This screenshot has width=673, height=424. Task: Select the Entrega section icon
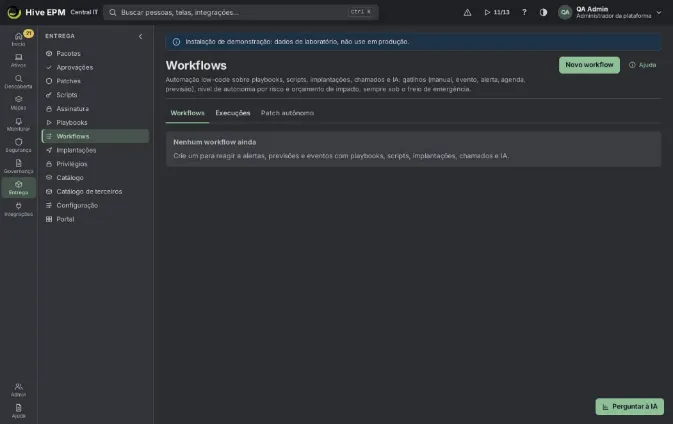[18, 188]
